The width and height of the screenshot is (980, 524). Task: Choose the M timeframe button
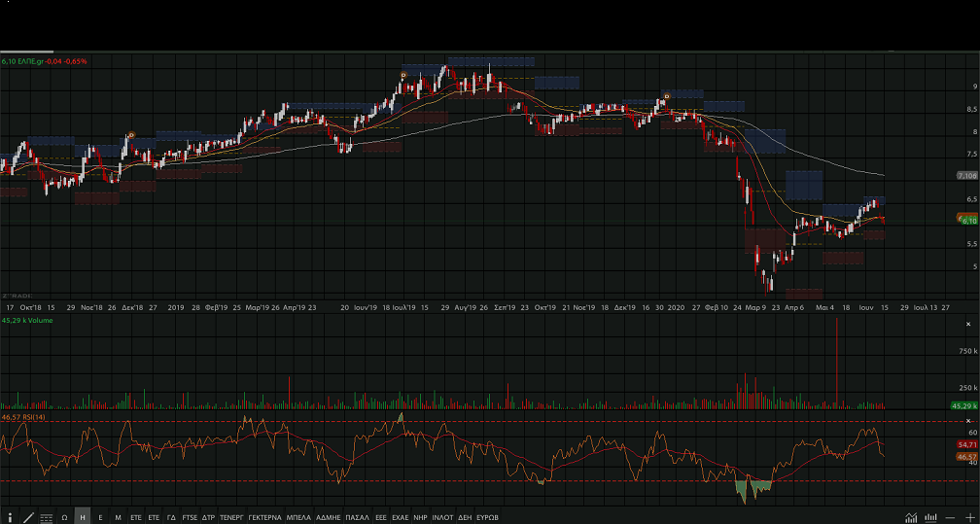[118, 517]
